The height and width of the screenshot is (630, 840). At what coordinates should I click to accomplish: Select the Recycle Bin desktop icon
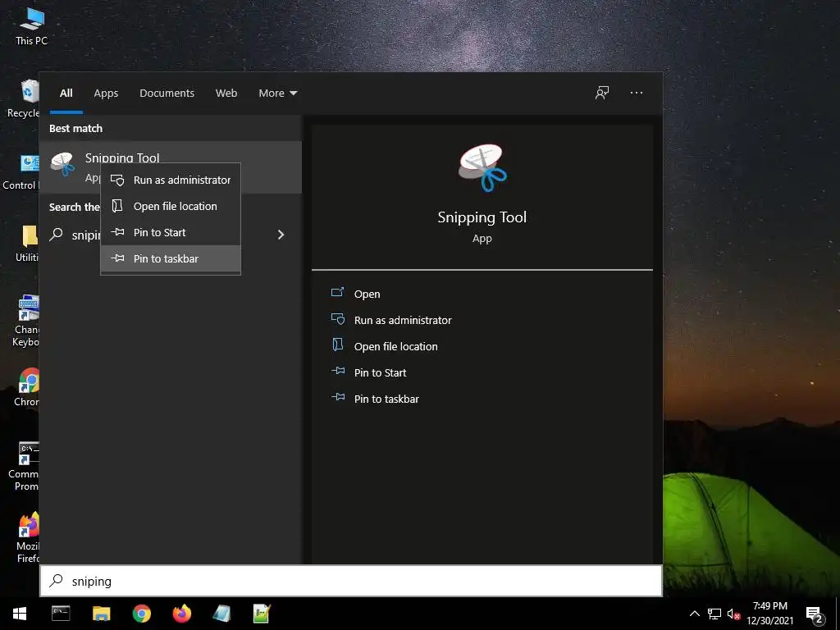click(x=23, y=99)
